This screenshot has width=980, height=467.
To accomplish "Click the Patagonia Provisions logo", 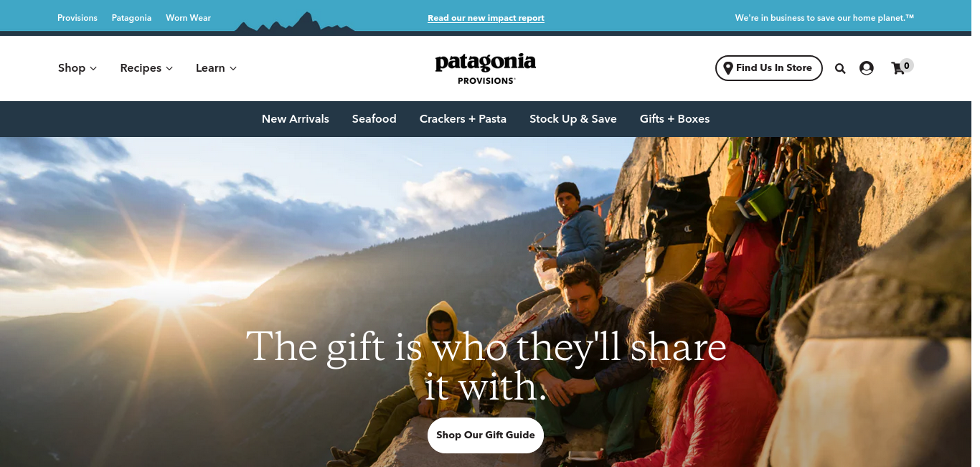I will coord(486,68).
